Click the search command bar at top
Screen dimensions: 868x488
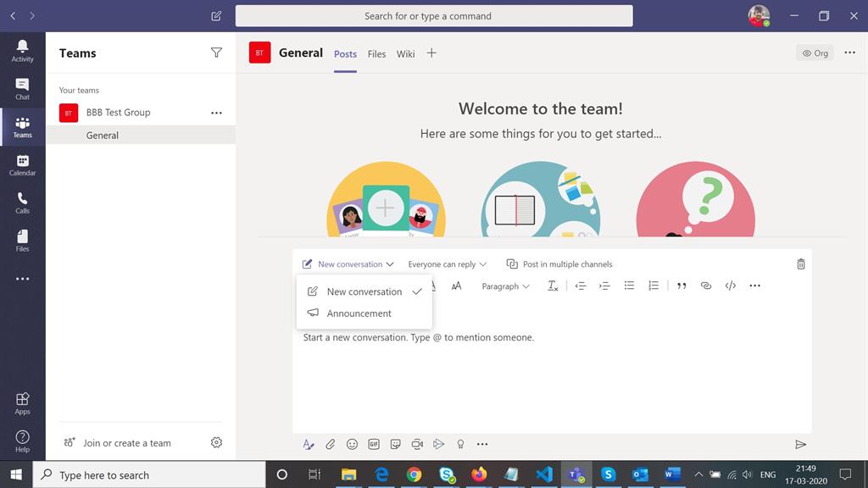click(434, 15)
